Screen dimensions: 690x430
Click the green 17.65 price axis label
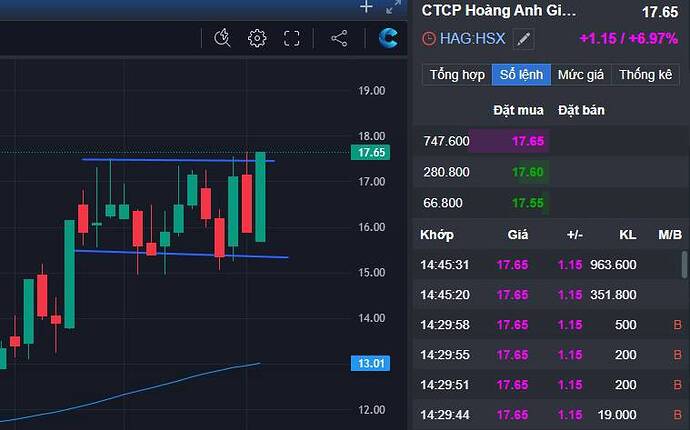coord(371,153)
